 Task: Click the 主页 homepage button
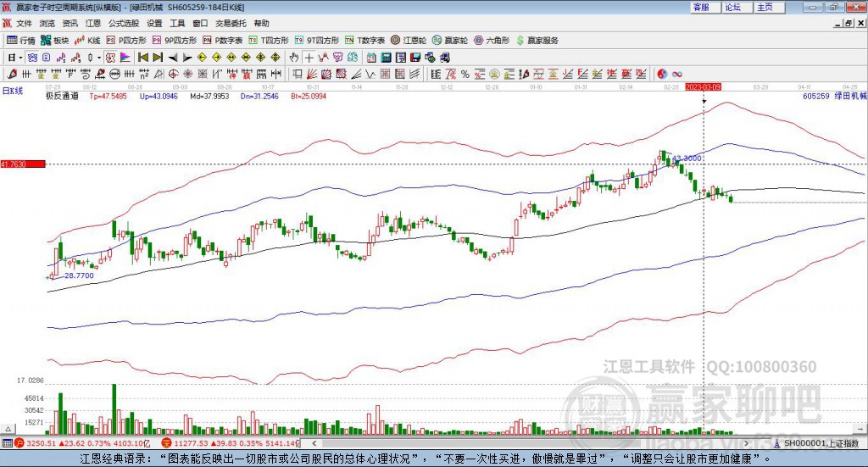pyautogui.click(x=769, y=7)
